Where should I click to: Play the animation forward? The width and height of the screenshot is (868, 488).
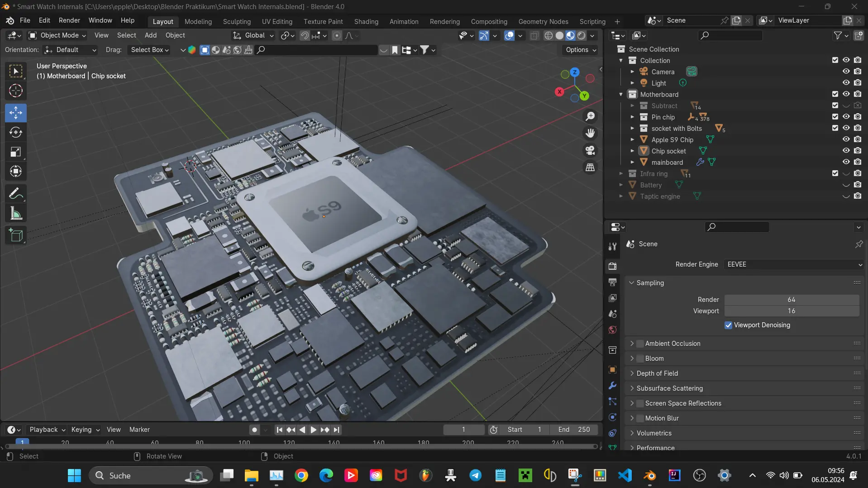tap(313, 430)
